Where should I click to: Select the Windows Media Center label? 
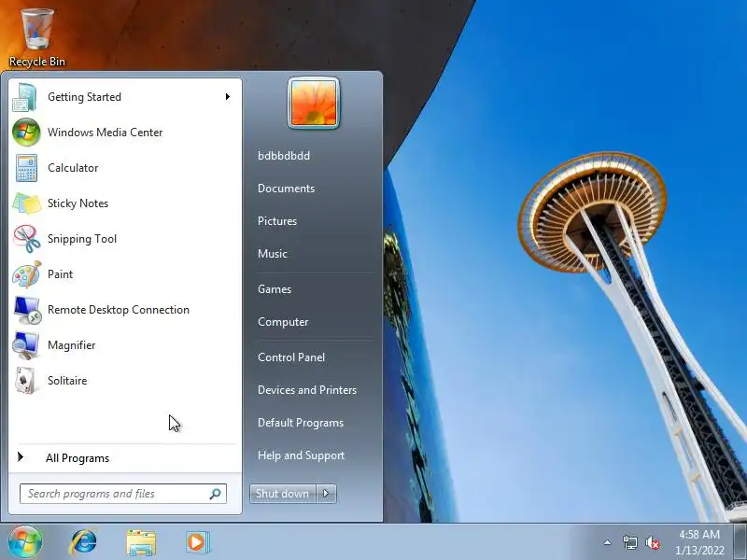(x=106, y=133)
